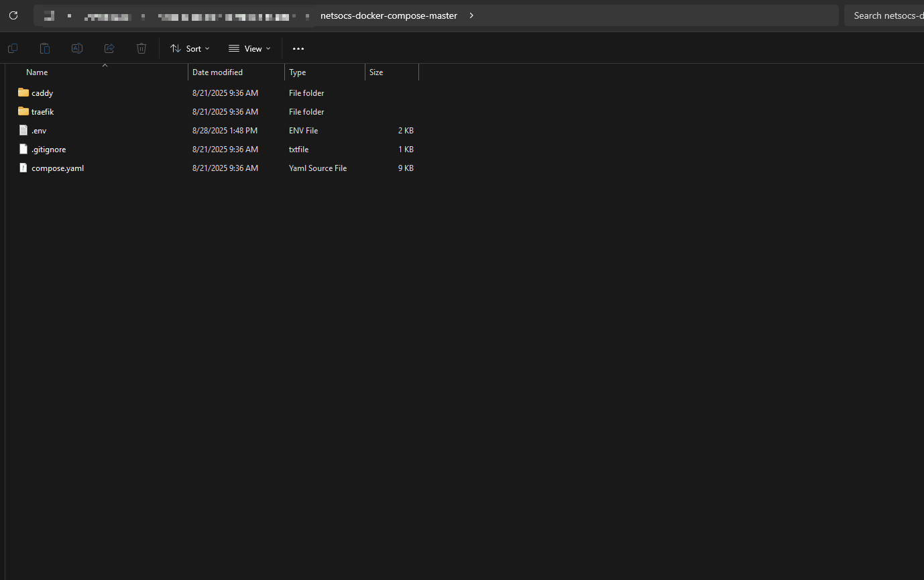The width and height of the screenshot is (924, 580).
Task: Click the Paste clipboard icon
Action: coord(44,48)
